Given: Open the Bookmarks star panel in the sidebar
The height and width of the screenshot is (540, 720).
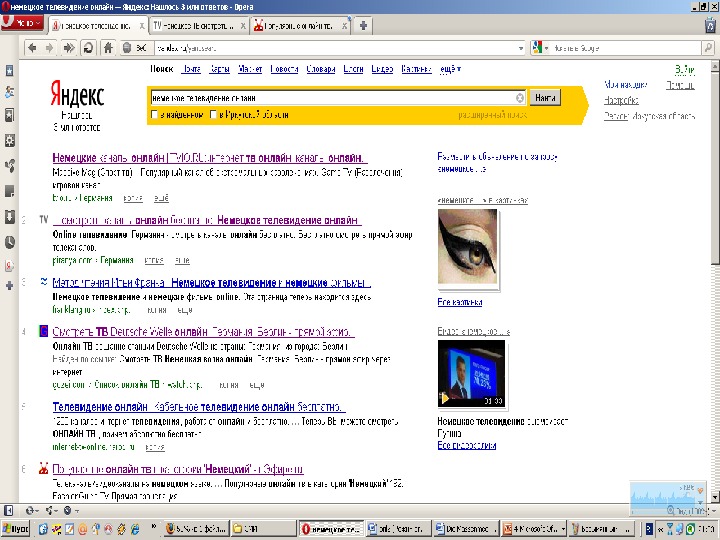Looking at the screenshot, I should [9, 70].
